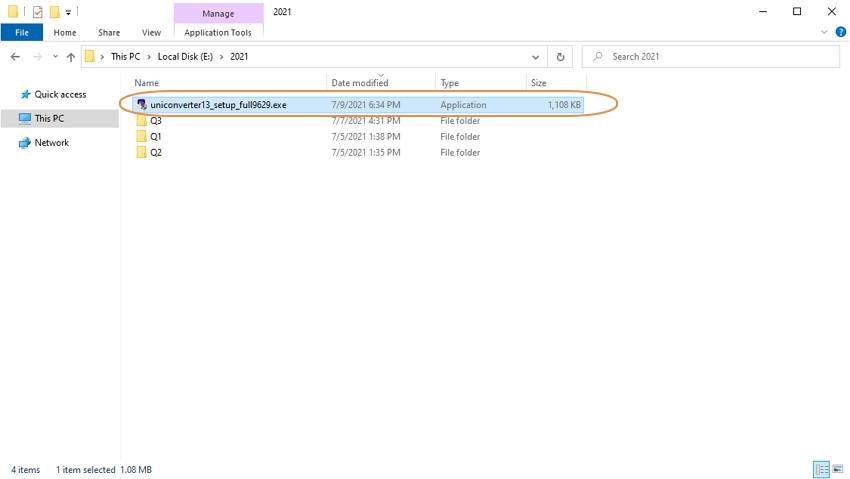The image size is (850, 479).
Task: Open the address bar history dropdown
Action: [x=536, y=57]
